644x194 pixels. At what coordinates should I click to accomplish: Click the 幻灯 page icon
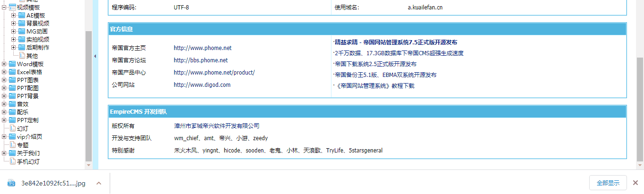point(13,128)
